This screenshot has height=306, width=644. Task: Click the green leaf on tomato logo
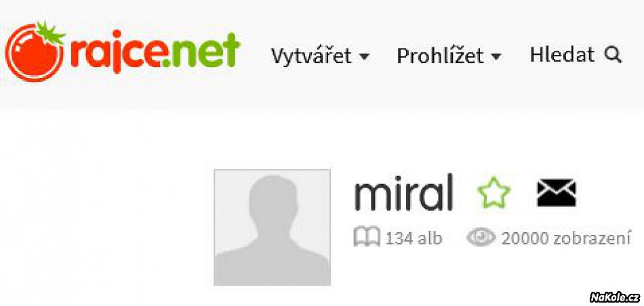point(50,32)
